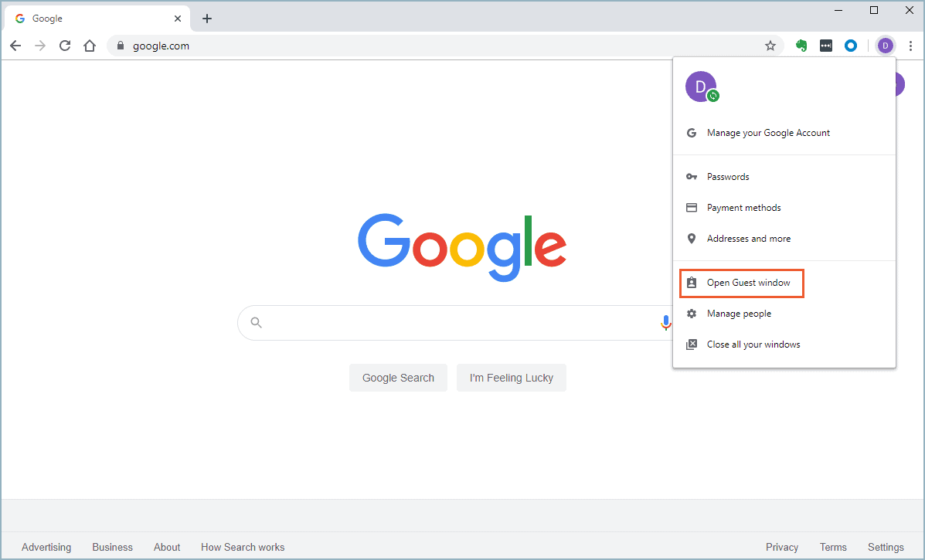This screenshot has height=560, width=925.
Task: Click the magnifier icon in search box
Action: click(x=256, y=322)
